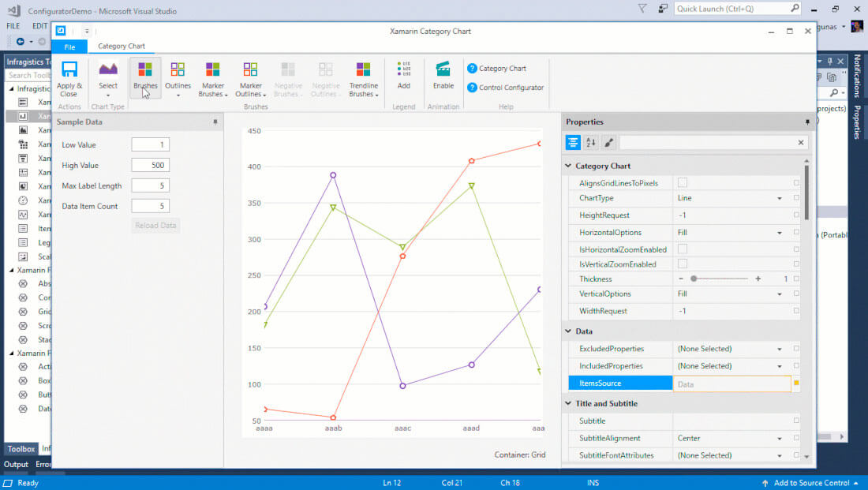Click the Visual Studio navigate back arrow
Screen dimensions: 868x490
coord(21,42)
